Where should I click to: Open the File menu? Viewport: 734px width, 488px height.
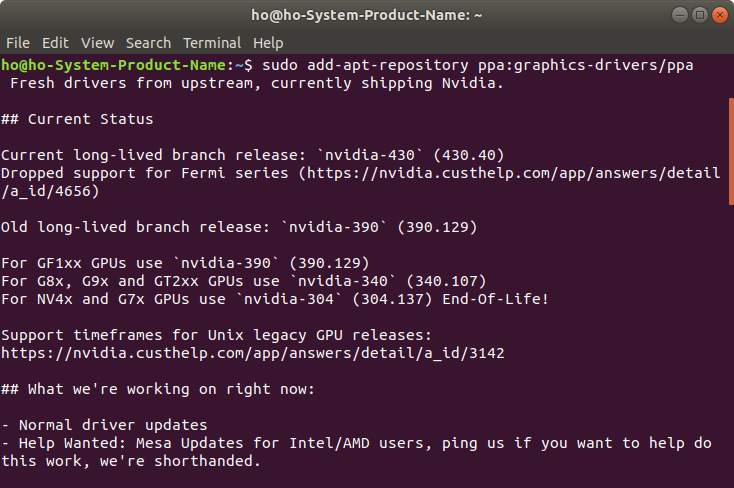(x=18, y=43)
